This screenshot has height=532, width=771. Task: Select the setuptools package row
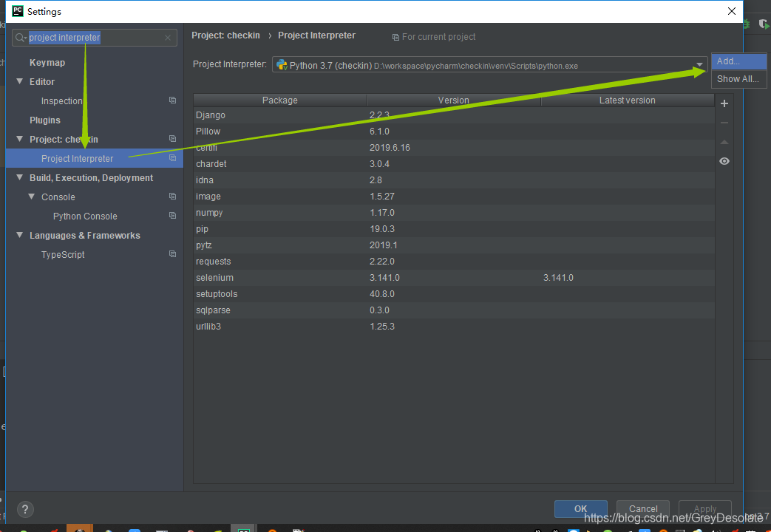tap(454, 293)
